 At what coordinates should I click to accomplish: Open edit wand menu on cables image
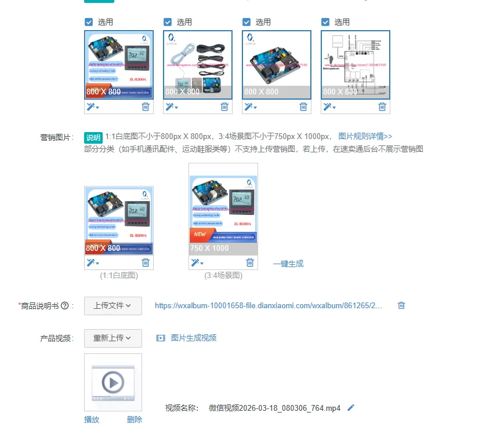pyautogui.click(x=172, y=107)
